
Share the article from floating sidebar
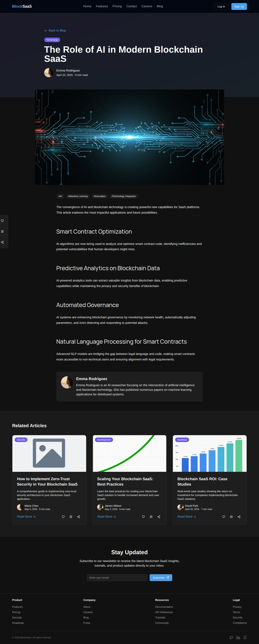tap(2, 242)
